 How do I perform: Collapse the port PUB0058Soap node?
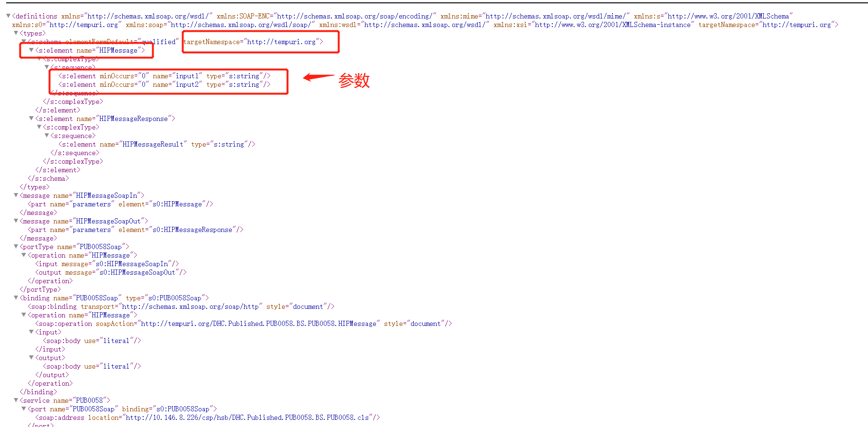(23, 409)
